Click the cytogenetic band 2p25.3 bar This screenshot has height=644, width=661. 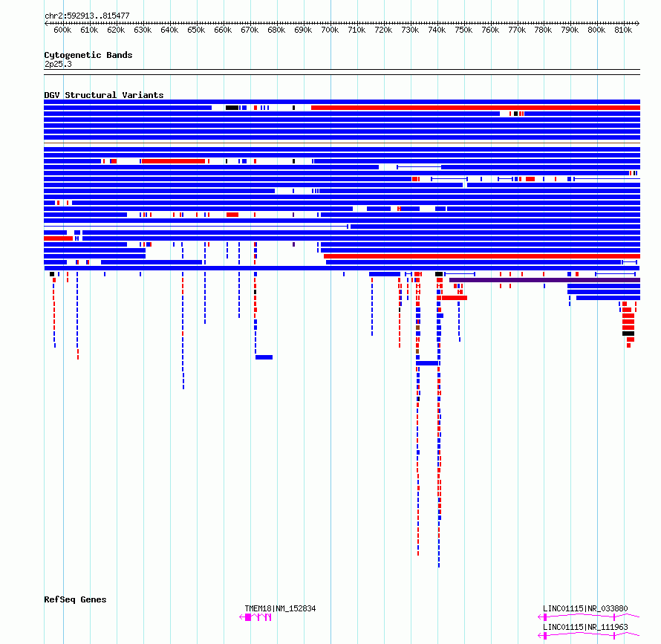coord(342,72)
